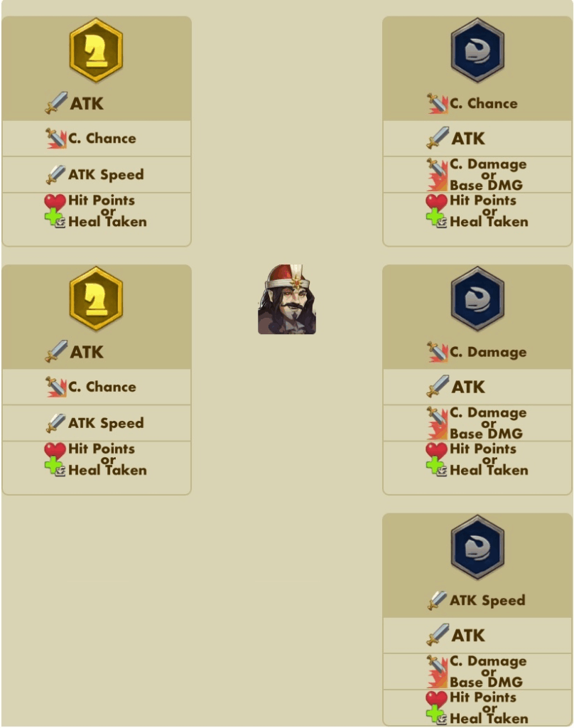Click the lower-left gold knight hexagon badge
Viewport: 574px width, 728px height.
point(96,299)
